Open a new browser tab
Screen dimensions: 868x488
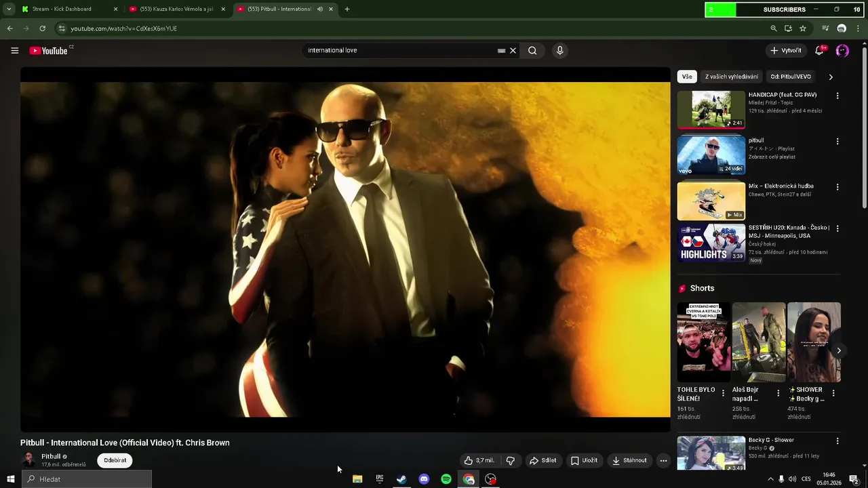(x=347, y=9)
